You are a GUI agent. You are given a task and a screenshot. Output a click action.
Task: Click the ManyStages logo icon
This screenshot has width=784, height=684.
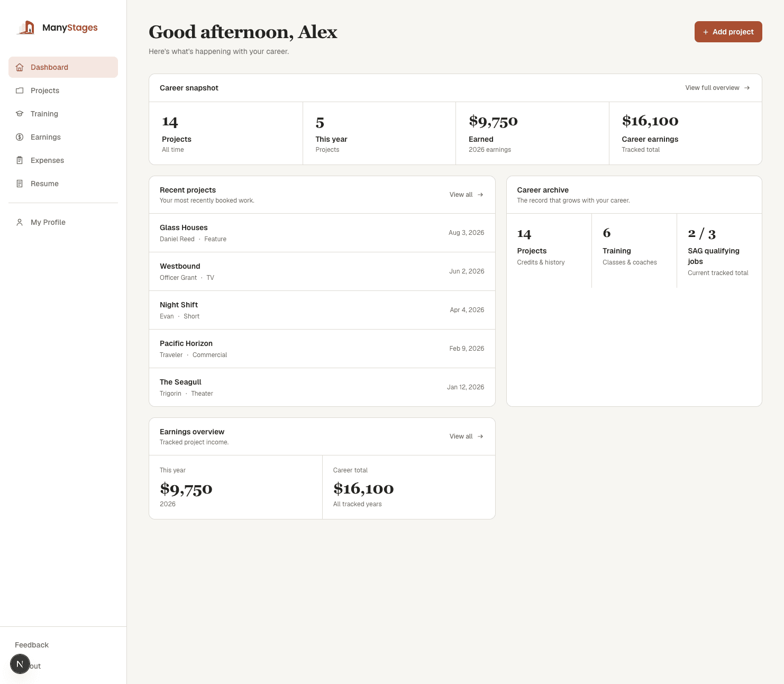(x=26, y=28)
